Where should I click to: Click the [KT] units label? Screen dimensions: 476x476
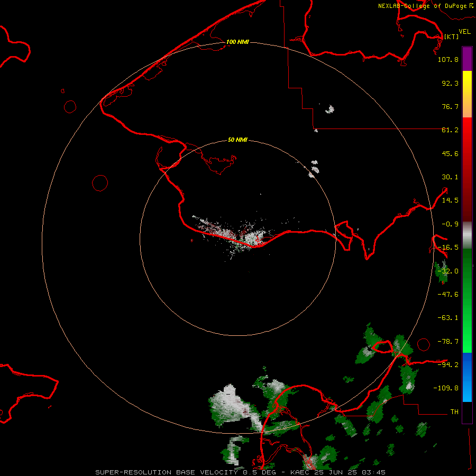click(x=452, y=36)
